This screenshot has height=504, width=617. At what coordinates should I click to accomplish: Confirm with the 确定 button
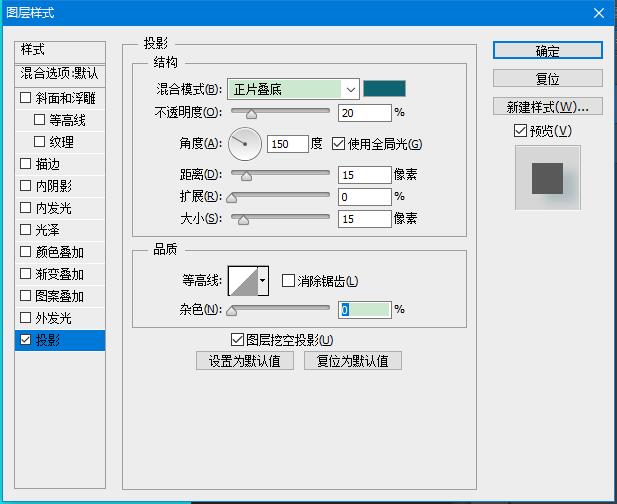click(548, 51)
